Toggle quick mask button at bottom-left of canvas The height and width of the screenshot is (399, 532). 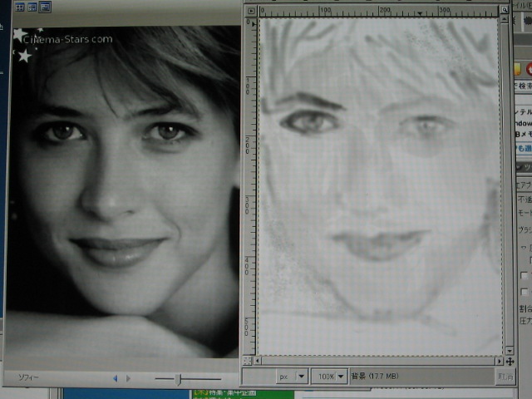point(248,361)
